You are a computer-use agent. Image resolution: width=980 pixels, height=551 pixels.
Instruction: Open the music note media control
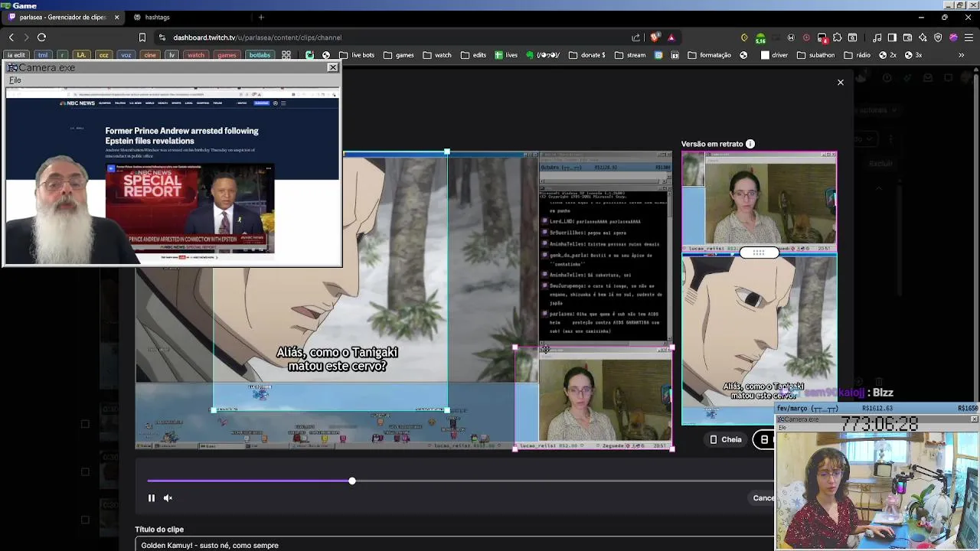pos(877,37)
